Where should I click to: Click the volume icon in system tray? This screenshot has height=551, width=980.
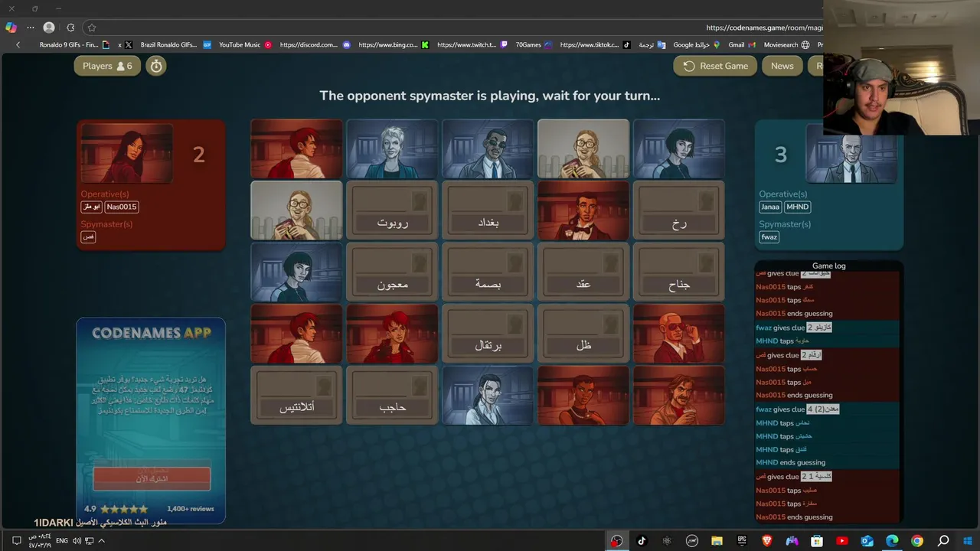(x=77, y=540)
